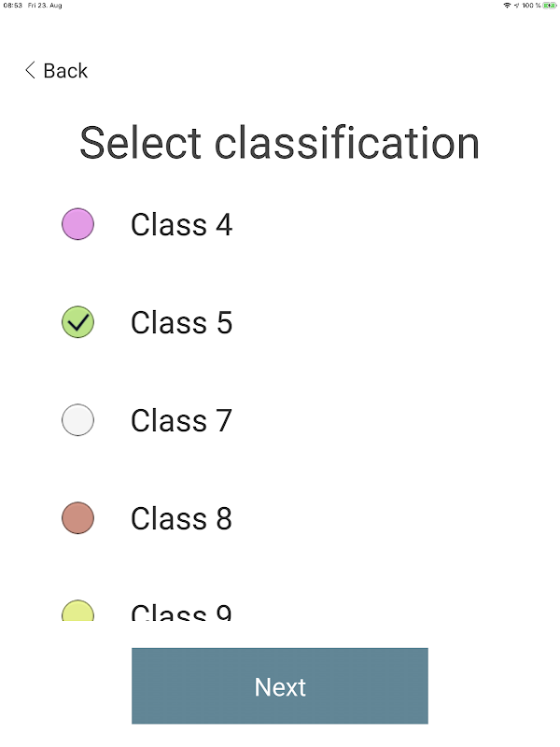This screenshot has height=747, width=560.
Task: Tap the Class 8 list label
Action: [x=181, y=519]
